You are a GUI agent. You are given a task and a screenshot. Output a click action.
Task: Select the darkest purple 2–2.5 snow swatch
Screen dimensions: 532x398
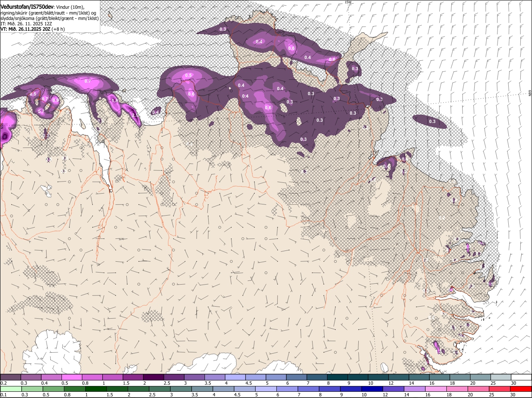pos(153,377)
